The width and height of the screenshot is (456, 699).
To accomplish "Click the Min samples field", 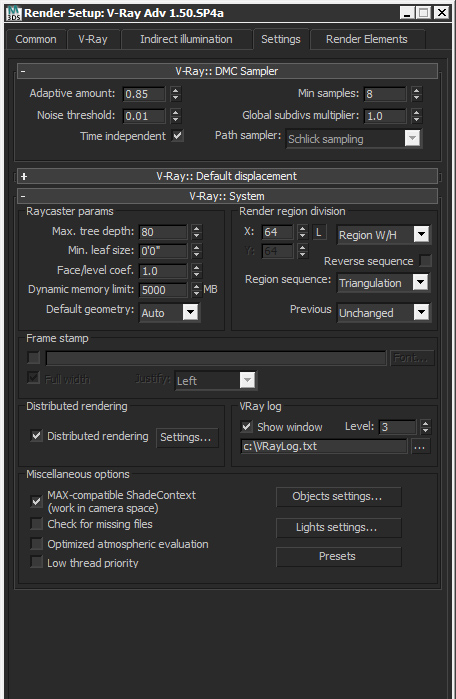I will click(385, 94).
